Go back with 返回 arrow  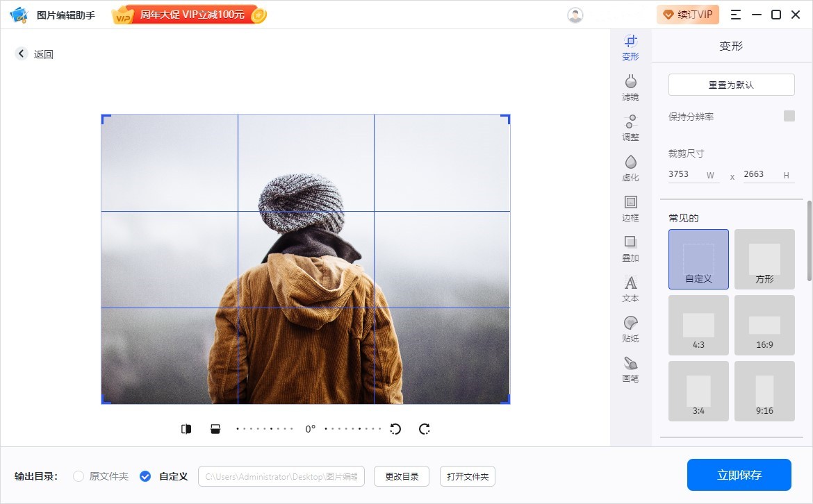(x=35, y=54)
